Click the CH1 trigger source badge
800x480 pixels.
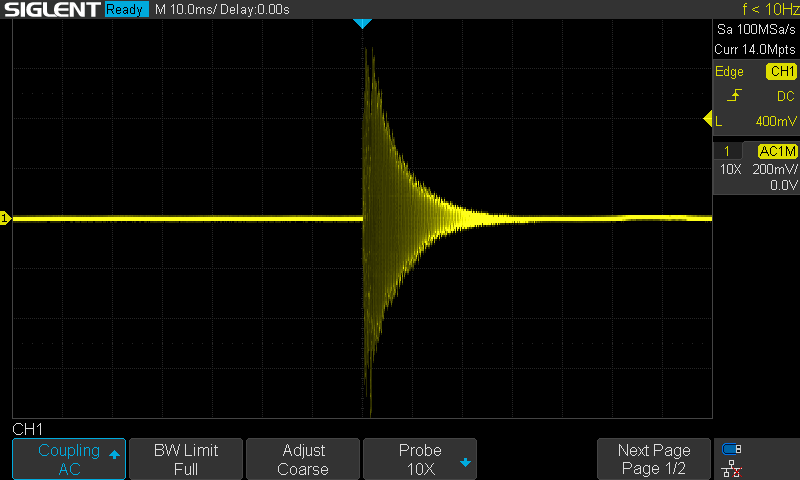[780, 72]
